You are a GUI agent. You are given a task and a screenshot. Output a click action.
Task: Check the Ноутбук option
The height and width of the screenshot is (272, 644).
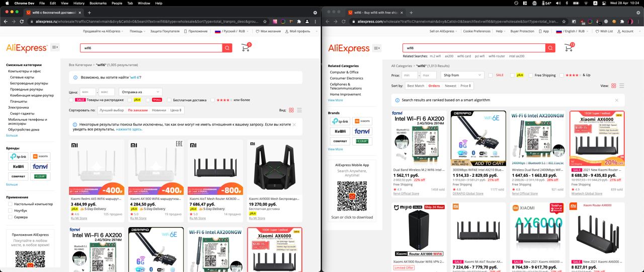pos(10,211)
